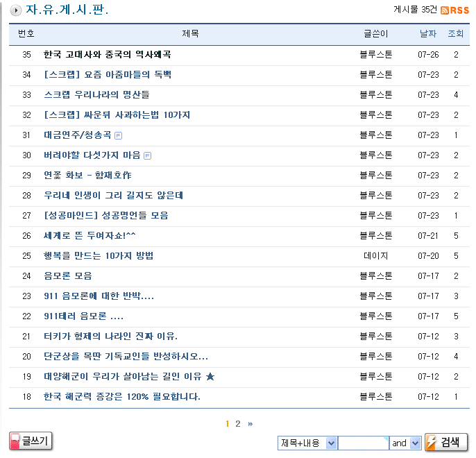This screenshot has width=476, height=458.
Task: Go to next pages with double-arrow icon
Action: point(250,424)
